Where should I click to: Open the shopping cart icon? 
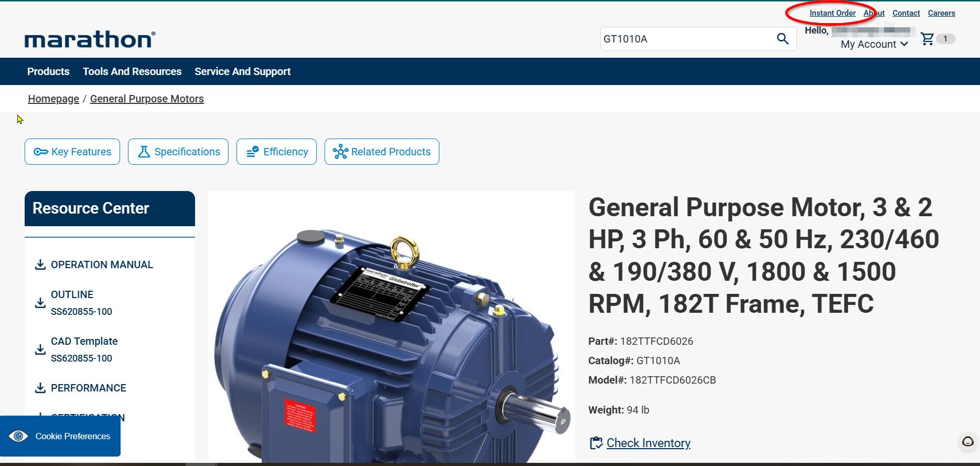[x=927, y=39]
